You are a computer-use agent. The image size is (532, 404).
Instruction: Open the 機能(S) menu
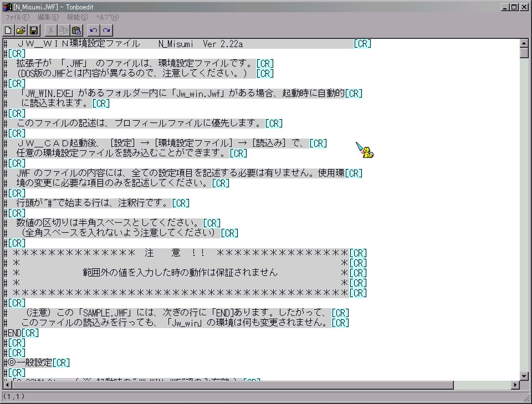click(x=77, y=17)
